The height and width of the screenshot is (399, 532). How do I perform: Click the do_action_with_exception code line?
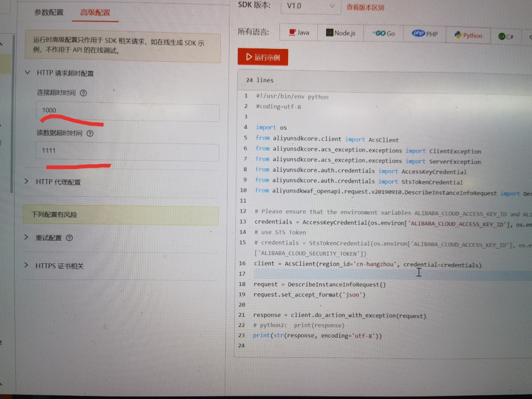point(339,315)
